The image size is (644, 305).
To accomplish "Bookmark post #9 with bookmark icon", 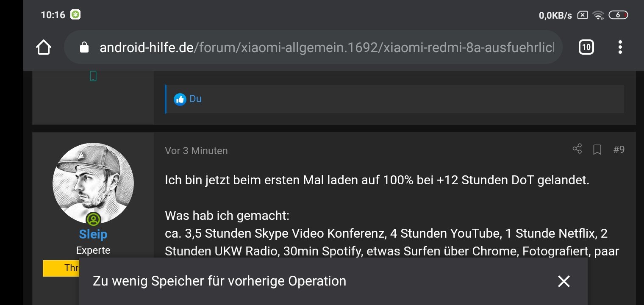I will pos(597,150).
